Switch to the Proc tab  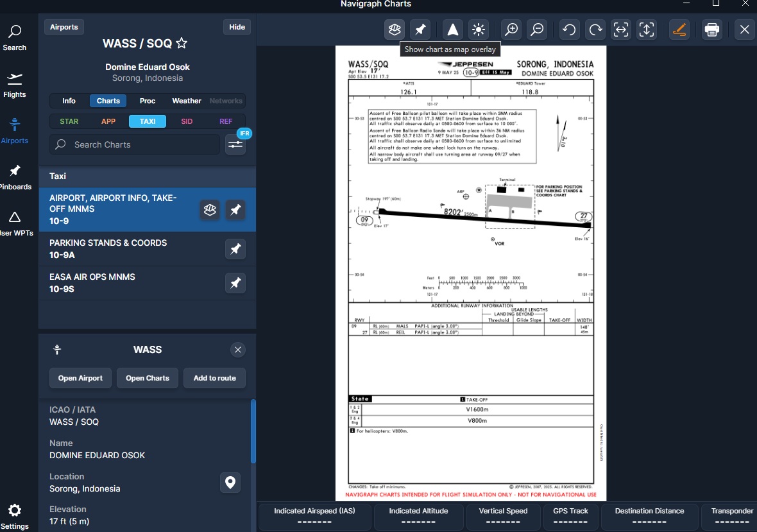148,101
